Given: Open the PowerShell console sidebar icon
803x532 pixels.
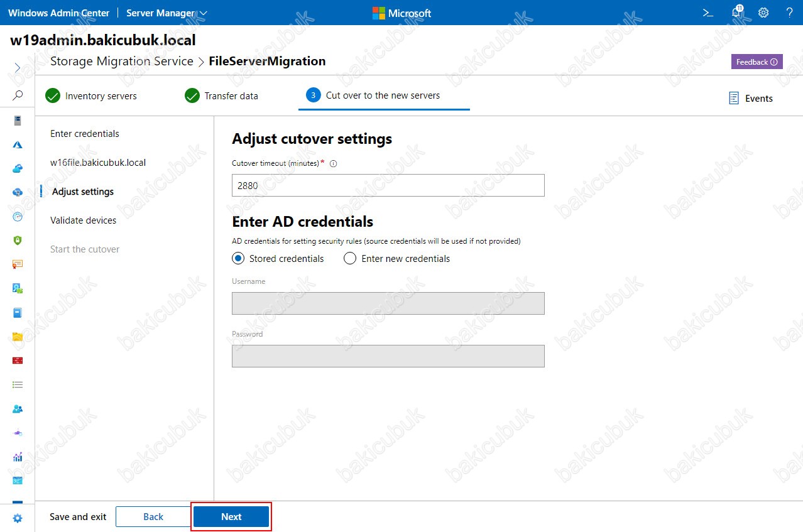Looking at the screenshot, I should point(18,480).
